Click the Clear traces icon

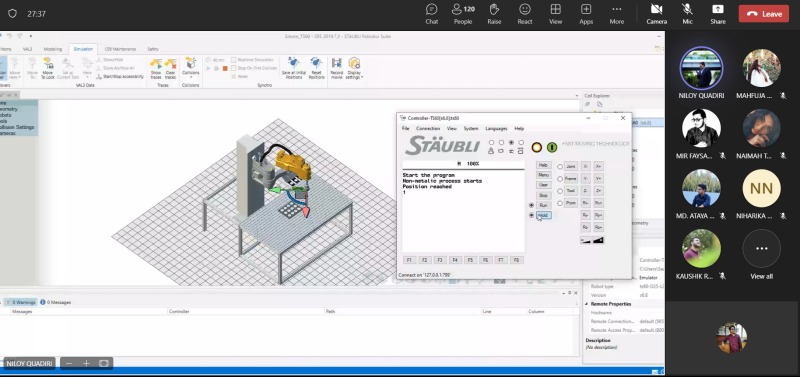pos(170,64)
